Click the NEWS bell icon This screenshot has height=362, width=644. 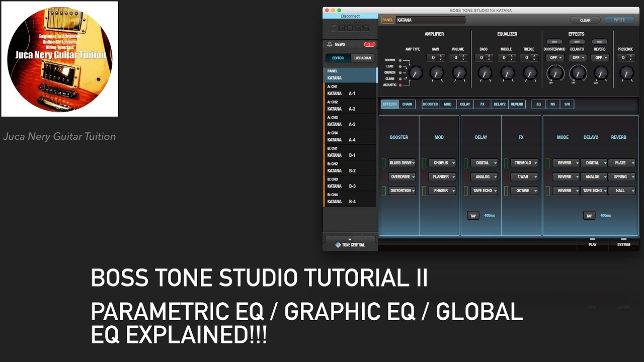coord(330,44)
